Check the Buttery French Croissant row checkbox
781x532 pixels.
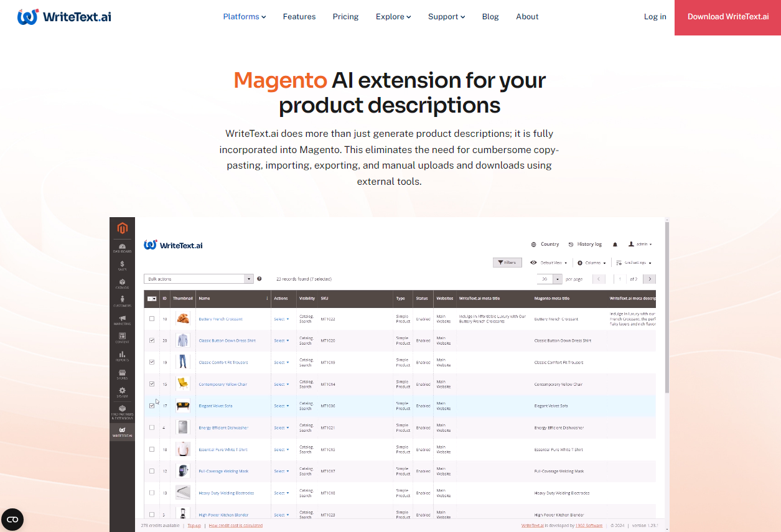152,319
